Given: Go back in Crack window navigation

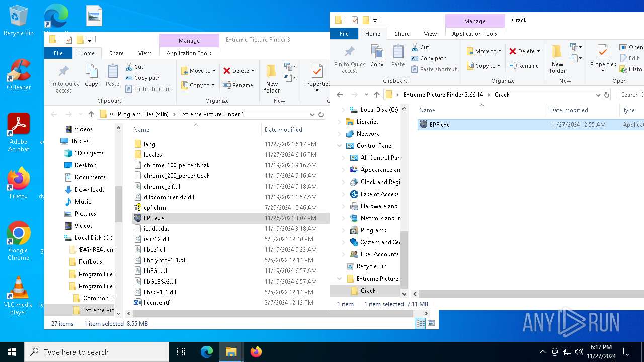Looking at the screenshot, I should (340, 95).
